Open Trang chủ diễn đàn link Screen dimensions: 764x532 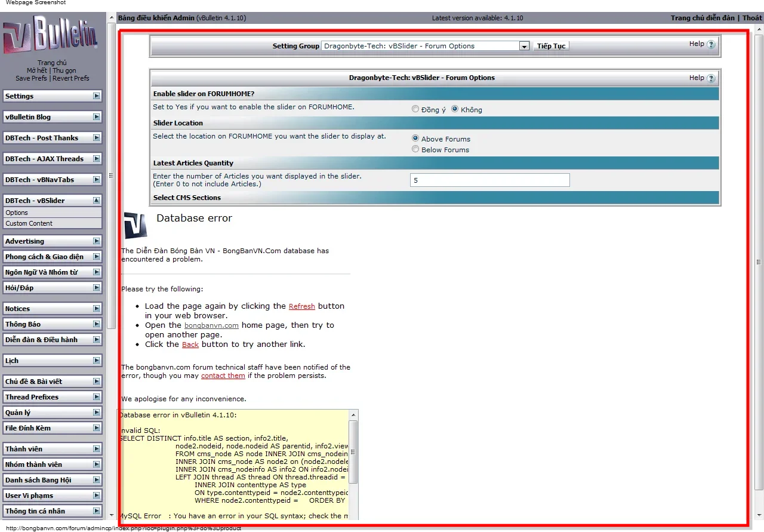click(703, 18)
